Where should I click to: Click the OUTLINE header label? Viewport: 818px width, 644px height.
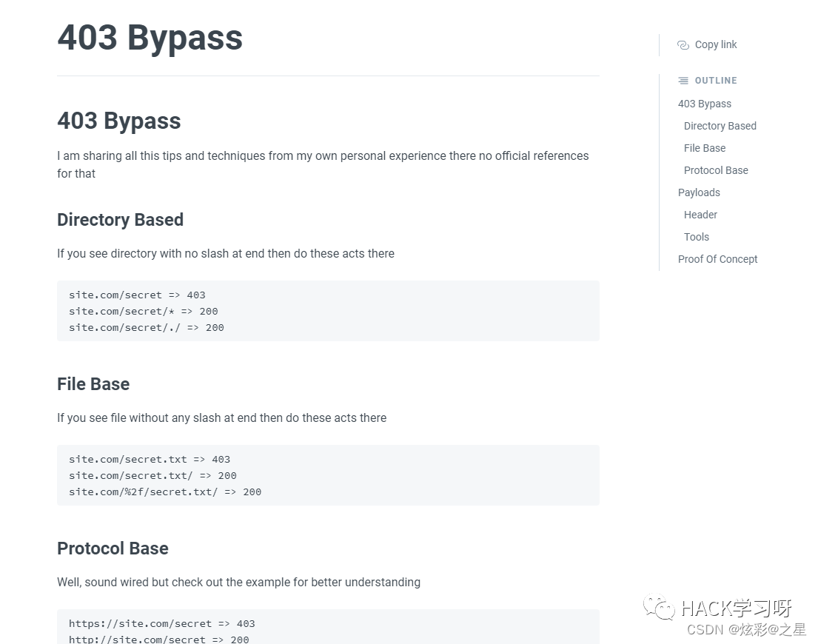716,80
